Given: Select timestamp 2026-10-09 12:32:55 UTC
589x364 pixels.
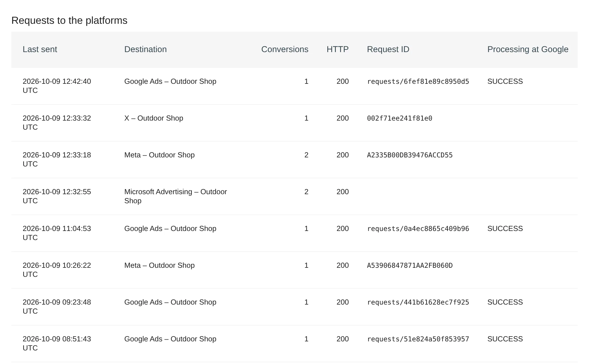Looking at the screenshot, I should click(x=57, y=196).
